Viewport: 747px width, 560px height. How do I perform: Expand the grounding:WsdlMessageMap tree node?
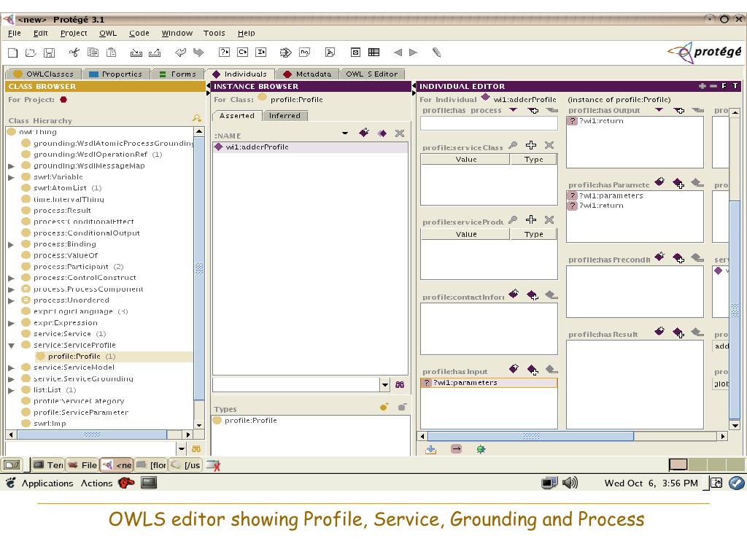pyautogui.click(x=11, y=166)
